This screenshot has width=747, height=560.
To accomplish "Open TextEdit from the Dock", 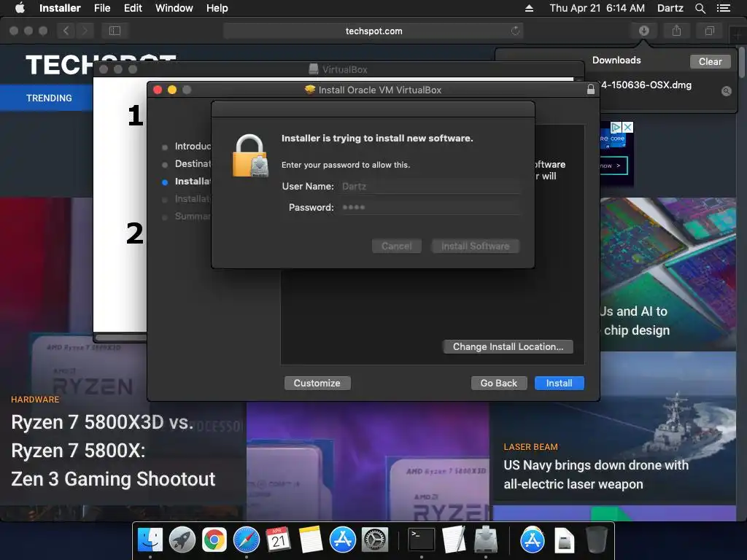I will click(454, 540).
